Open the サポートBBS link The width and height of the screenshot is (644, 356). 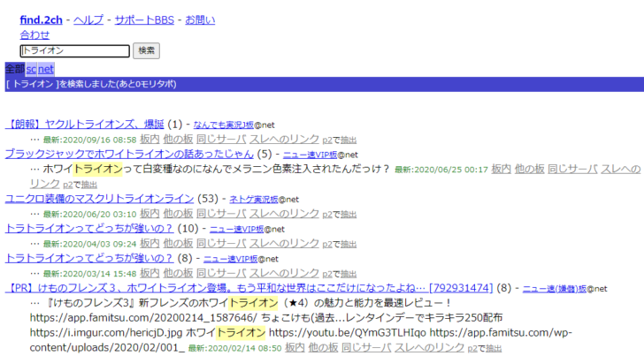point(144,19)
